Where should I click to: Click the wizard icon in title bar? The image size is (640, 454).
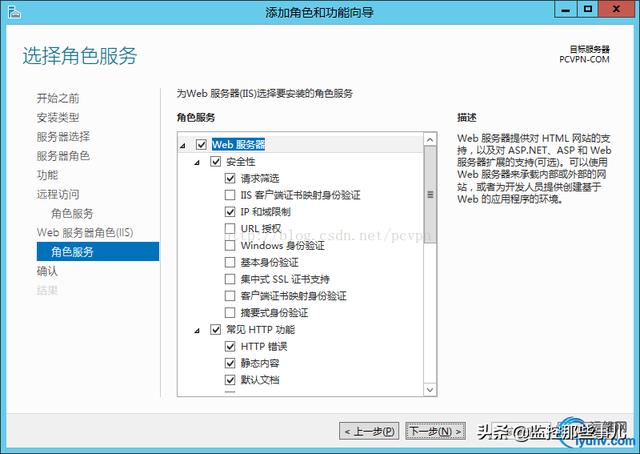[x=14, y=12]
